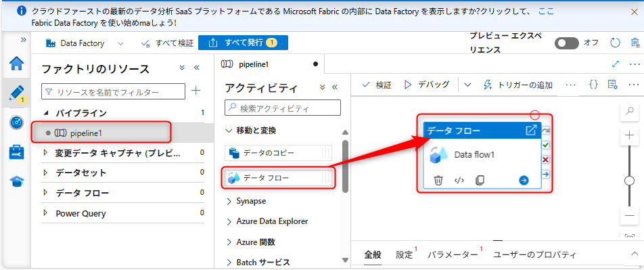The width and height of the screenshot is (644, 270).
Task: Collapse all activity groups double chevron
Action: [323, 87]
